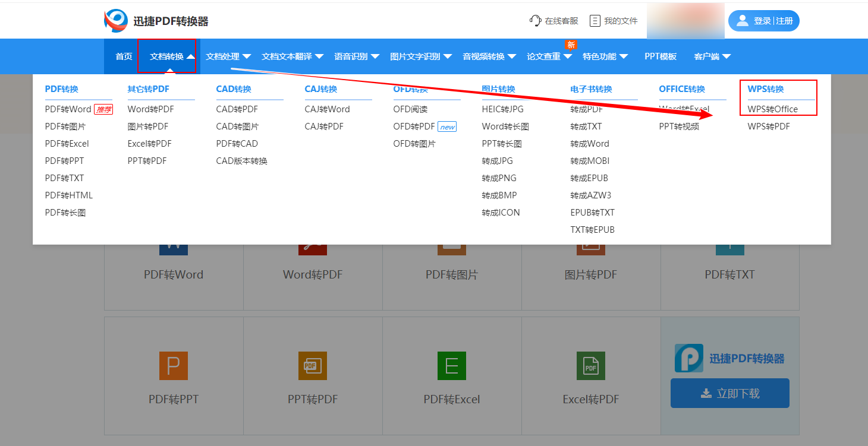
Task: Expand the 论文查重 dropdown
Action: [x=549, y=56]
